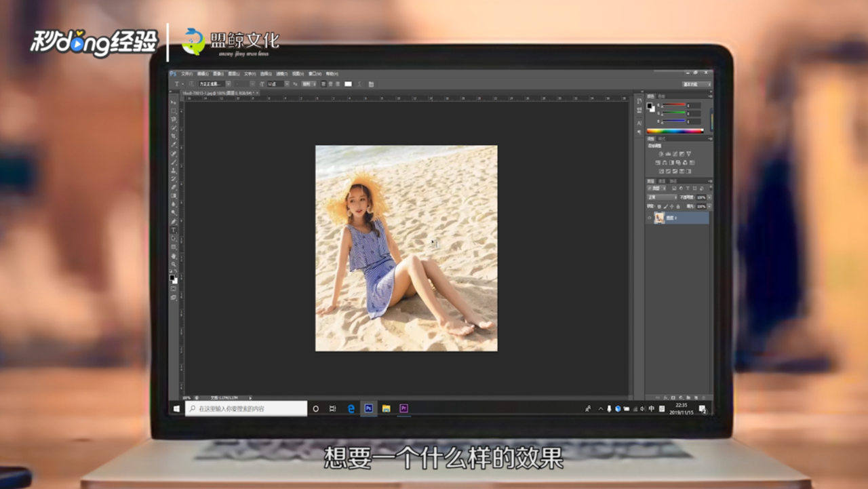Select the Horizontal Type tool

click(x=174, y=230)
